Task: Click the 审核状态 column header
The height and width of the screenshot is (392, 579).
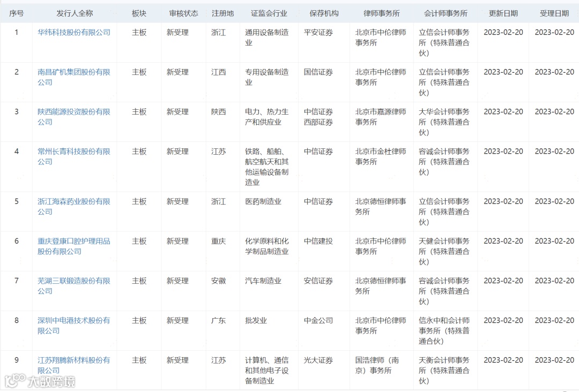Action: click(183, 13)
